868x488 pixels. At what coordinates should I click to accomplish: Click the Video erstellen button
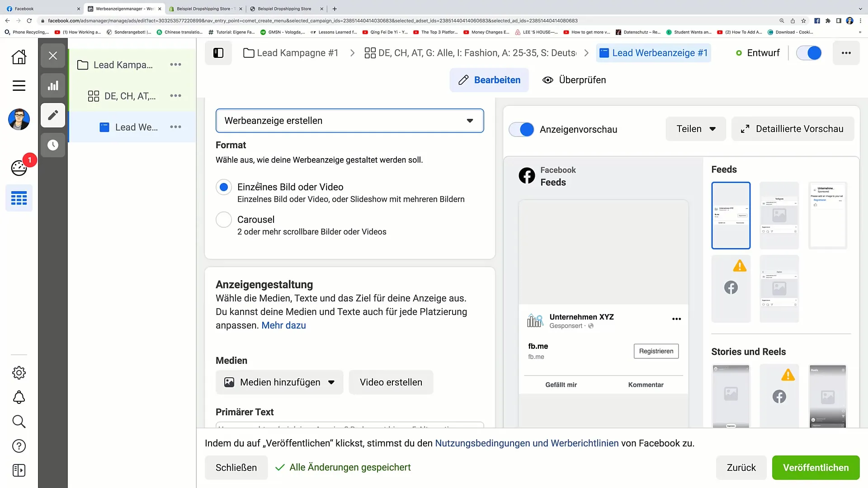[x=391, y=382]
